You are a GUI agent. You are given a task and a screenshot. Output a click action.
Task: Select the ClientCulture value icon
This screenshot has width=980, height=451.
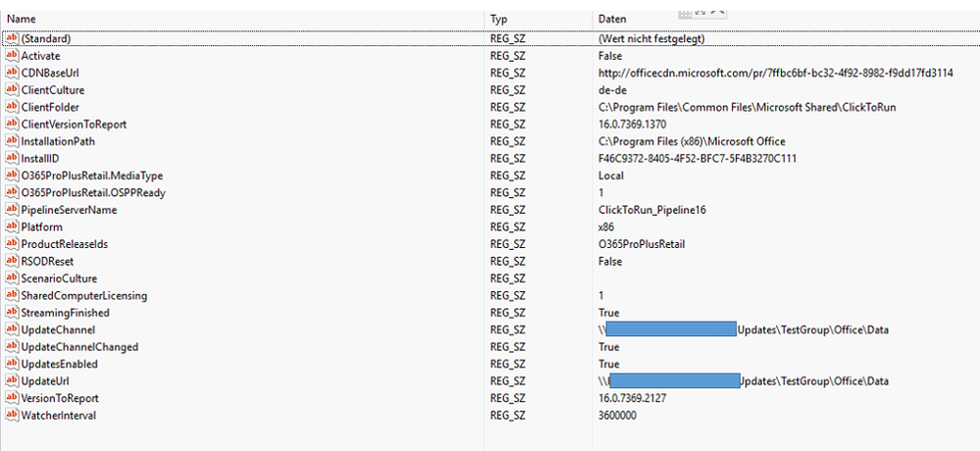(x=12, y=90)
